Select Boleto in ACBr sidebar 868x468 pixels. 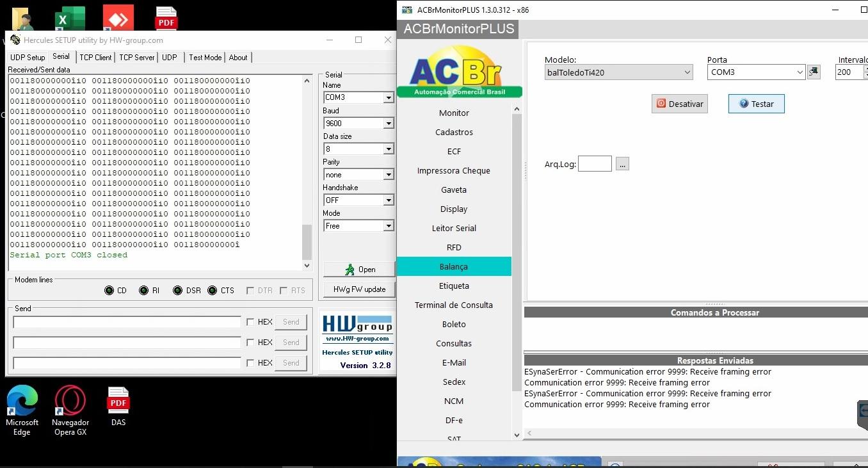pyautogui.click(x=454, y=324)
